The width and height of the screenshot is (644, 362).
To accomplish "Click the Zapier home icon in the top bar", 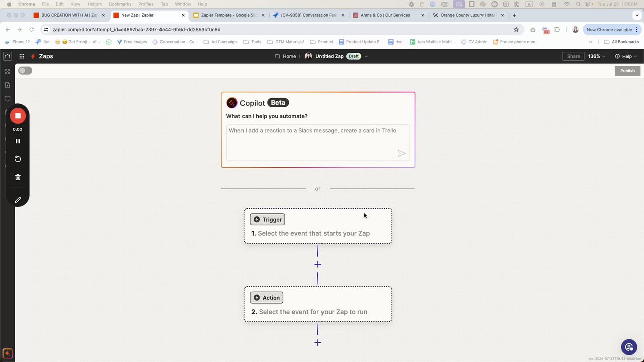I will coord(7,56).
